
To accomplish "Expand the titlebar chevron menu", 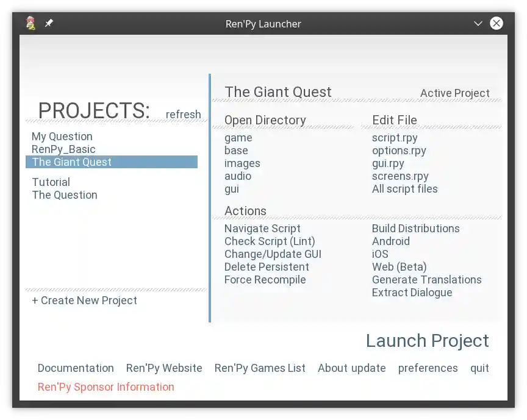I will (479, 23).
